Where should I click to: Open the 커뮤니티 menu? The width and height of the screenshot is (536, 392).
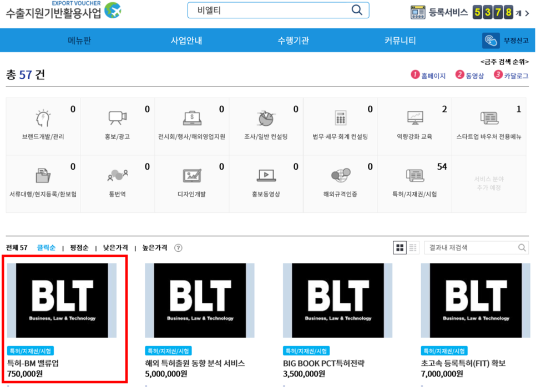point(400,40)
